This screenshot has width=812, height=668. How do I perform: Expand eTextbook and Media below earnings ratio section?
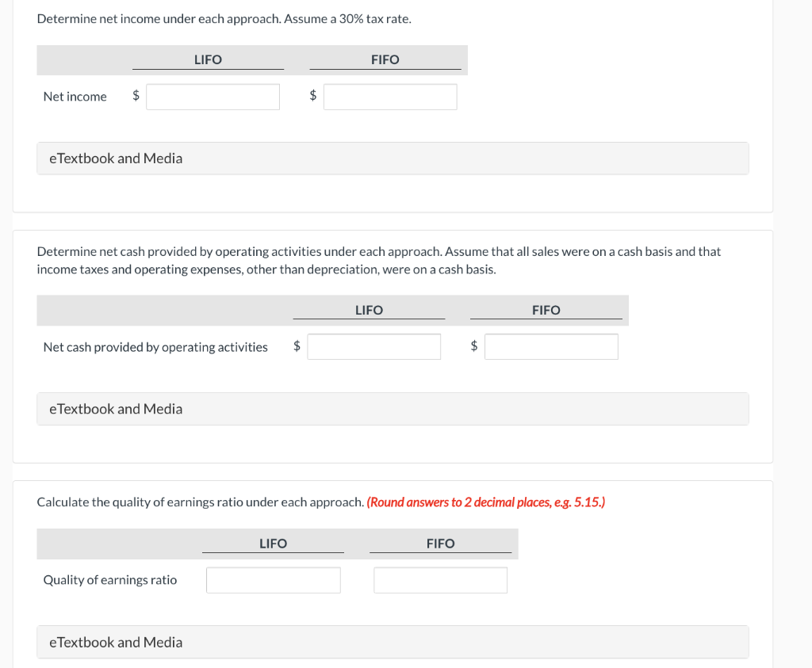[x=116, y=642]
